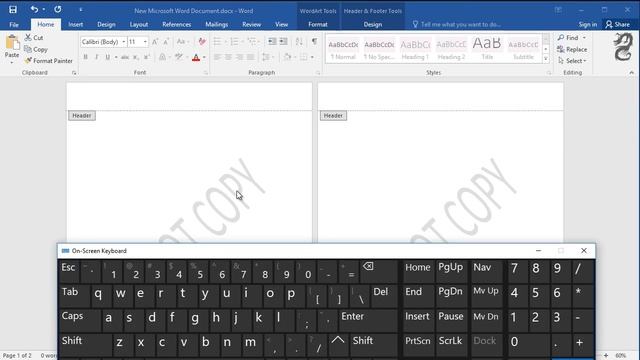Toggle left Shift key on On-Screen Keyboard
640x360 pixels.
pyautogui.click(x=85, y=344)
